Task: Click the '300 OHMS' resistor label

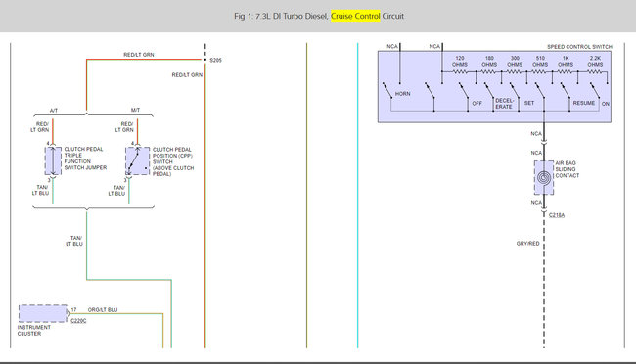Action: (x=515, y=62)
